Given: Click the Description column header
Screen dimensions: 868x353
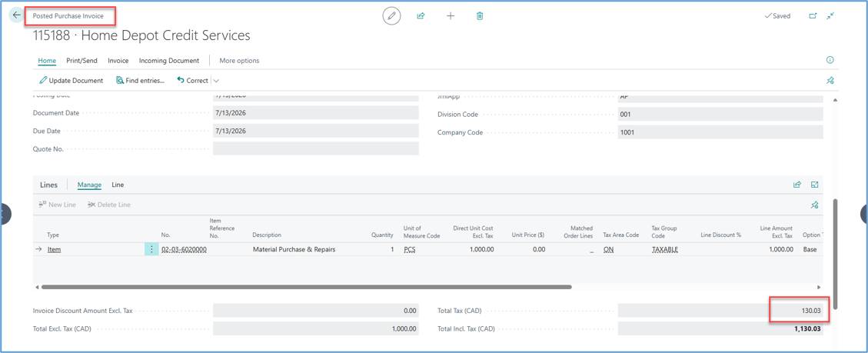Looking at the screenshot, I should tap(267, 235).
